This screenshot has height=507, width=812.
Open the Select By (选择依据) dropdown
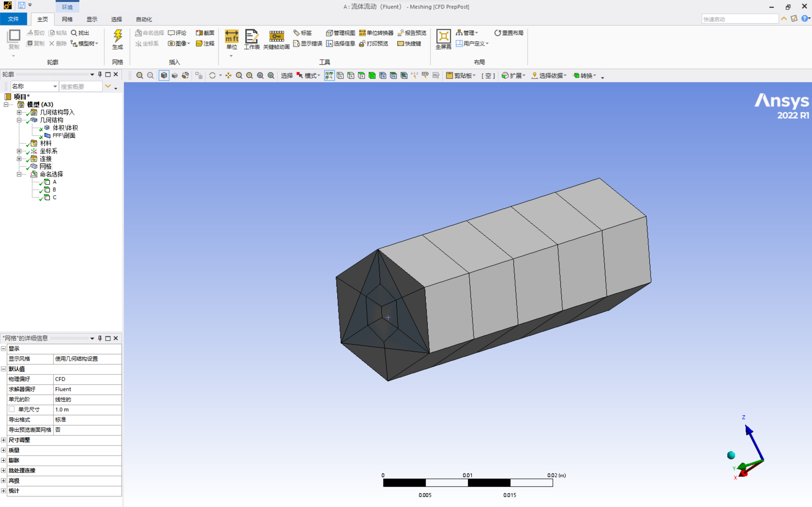point(549,75)
